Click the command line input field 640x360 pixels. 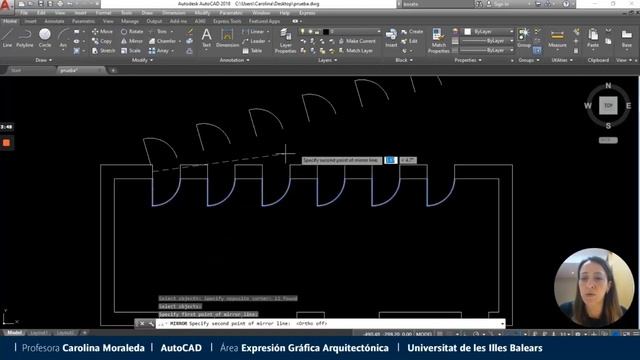tap(330, 324)
